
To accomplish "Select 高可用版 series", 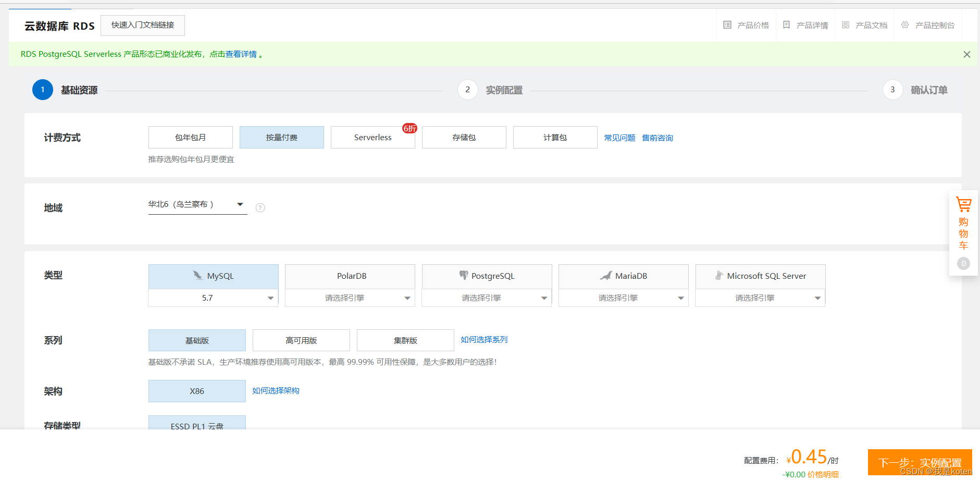I will (301, 340).
